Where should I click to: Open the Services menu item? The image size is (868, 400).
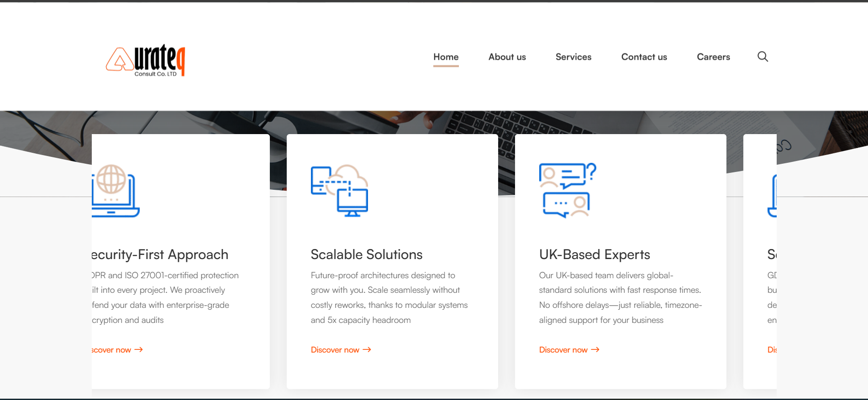pos(573,57)
